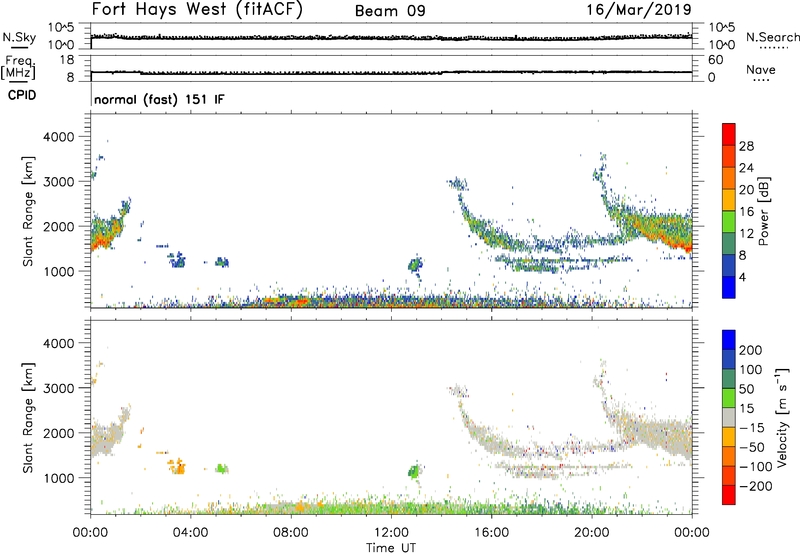Screen dimensions: 800x554
Task: Click the "24" tick label on the Power colorbar
Action: [746, 168]
